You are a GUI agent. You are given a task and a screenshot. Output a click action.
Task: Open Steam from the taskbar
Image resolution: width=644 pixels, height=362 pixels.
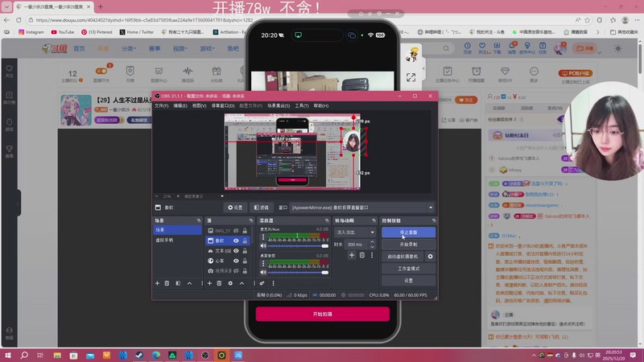tap(139, 355)
